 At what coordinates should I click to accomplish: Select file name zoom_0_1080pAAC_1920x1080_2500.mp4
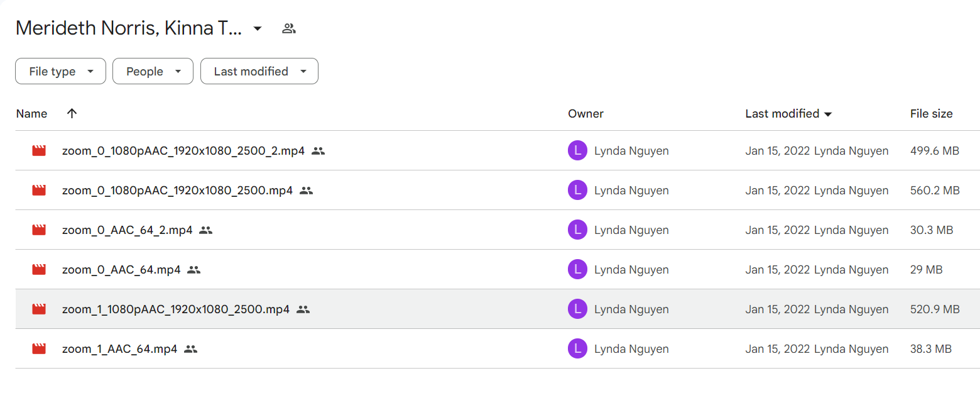pyautogui.click(x=177, y=191)
